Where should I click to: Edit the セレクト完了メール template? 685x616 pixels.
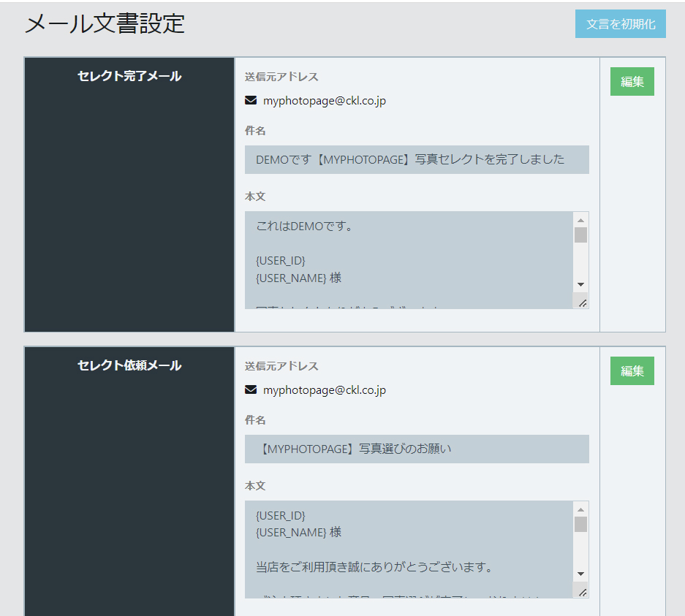(632, 82)
